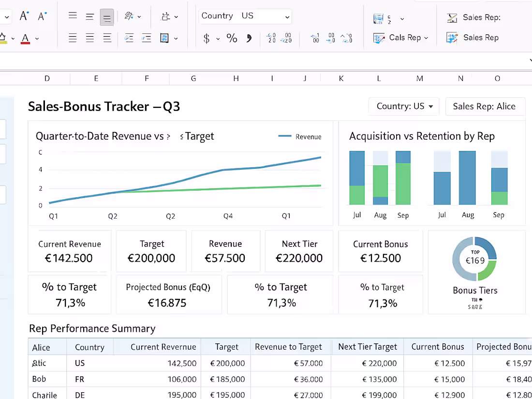This screenshot has width=532, height=399.
Task: Open the Country US combo box
Action: click(x=245, y=16)
